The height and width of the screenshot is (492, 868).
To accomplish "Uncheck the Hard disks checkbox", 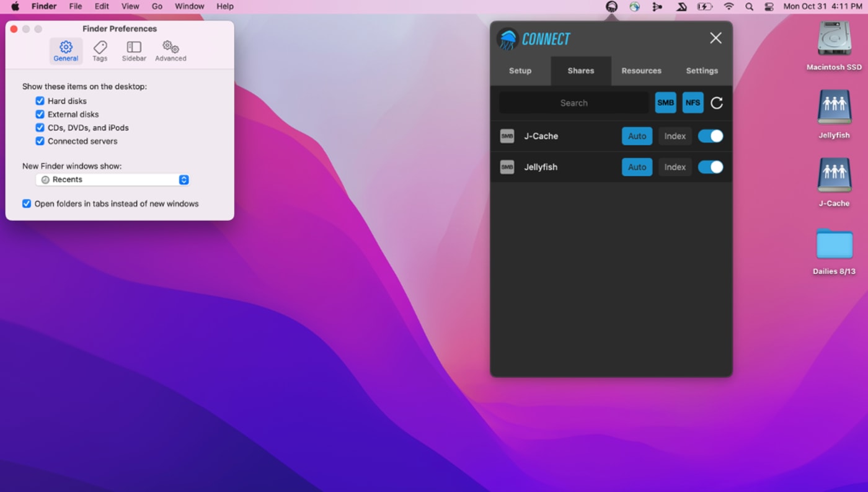I will click(40, 101).
